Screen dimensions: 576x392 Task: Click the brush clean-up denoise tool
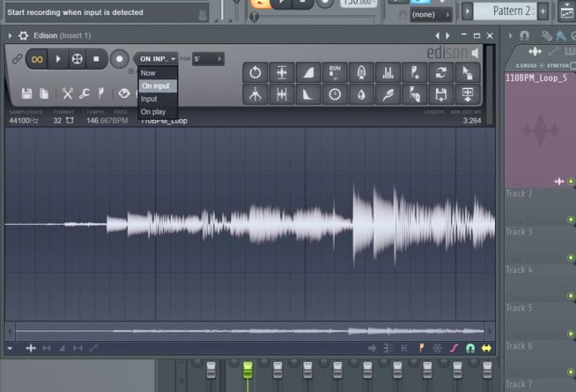[x=388, y=95]
